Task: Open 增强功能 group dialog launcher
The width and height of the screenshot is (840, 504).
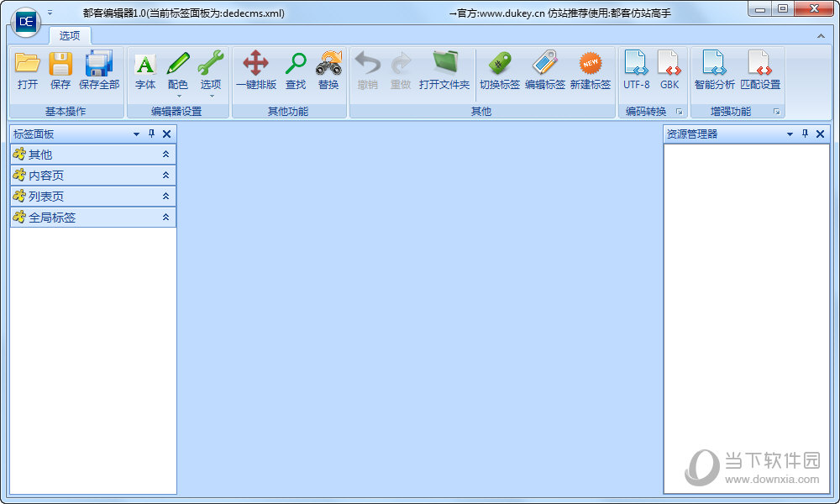Action: (x=777, y=112)
